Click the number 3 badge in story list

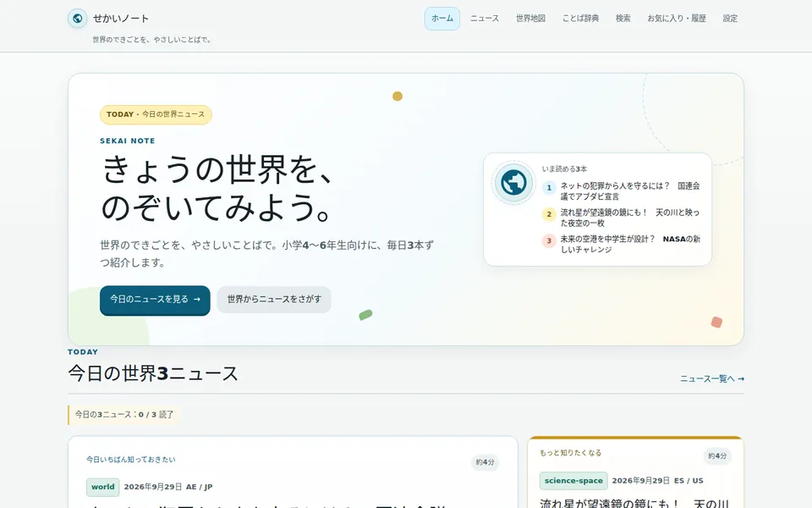pos(549,240)
